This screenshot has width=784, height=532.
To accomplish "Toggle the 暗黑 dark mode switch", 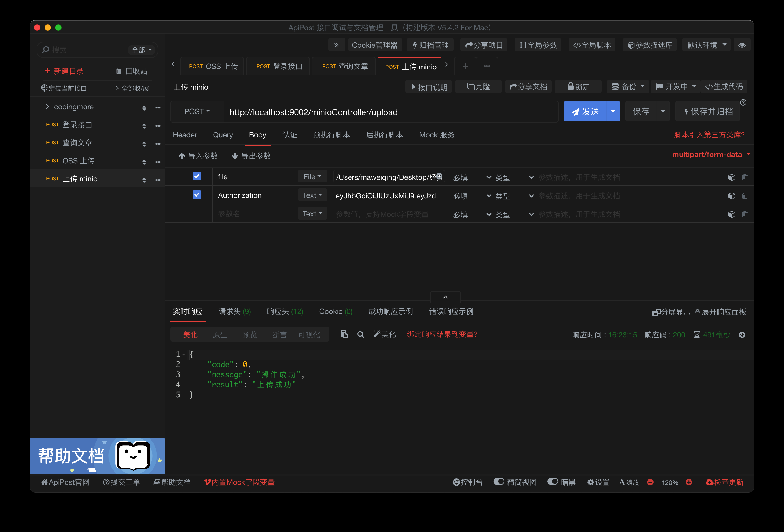I will click(552, 482).
